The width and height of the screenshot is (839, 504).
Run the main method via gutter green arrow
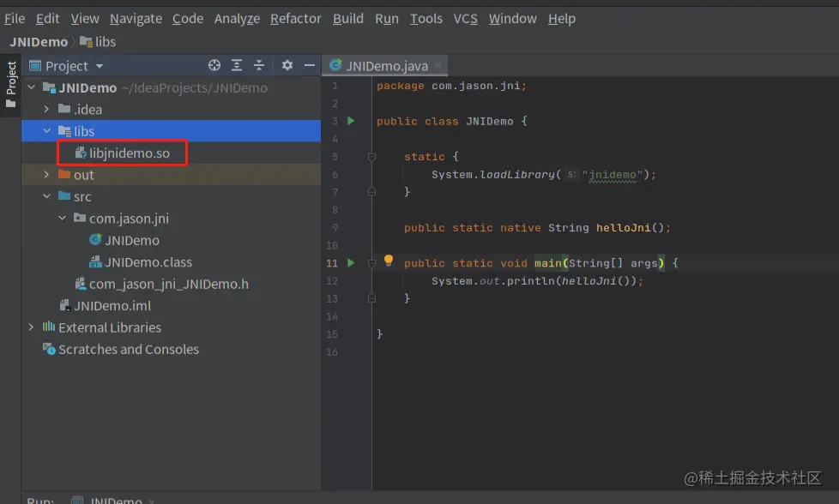pos(350,262)
